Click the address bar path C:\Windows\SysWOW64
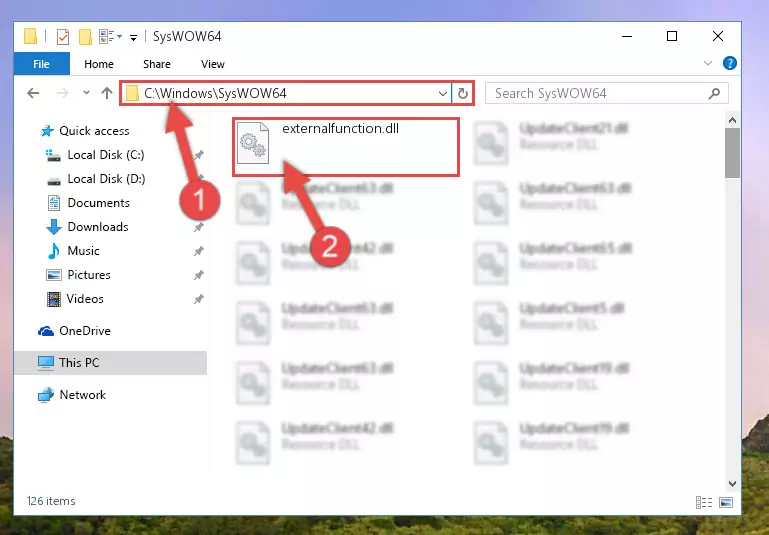The image size is (769, 535). [x=215, y=93]
